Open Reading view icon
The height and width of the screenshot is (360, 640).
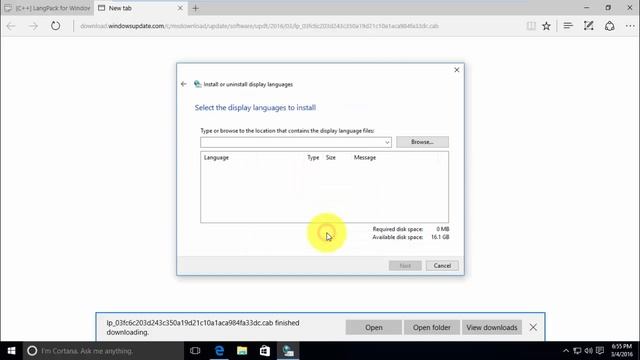tap(531, 26)
